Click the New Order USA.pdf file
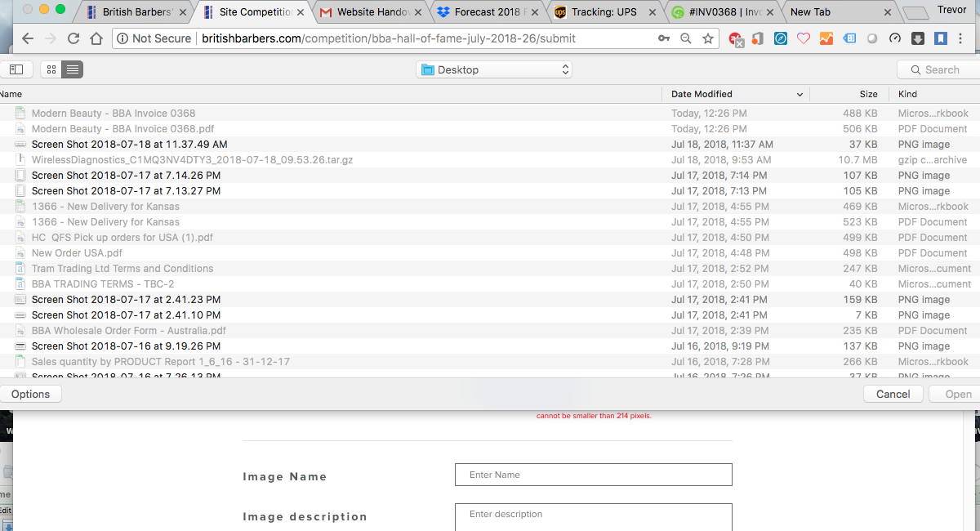Image resolution: width=980 pixels, height=531 pixels. (490, 253)
